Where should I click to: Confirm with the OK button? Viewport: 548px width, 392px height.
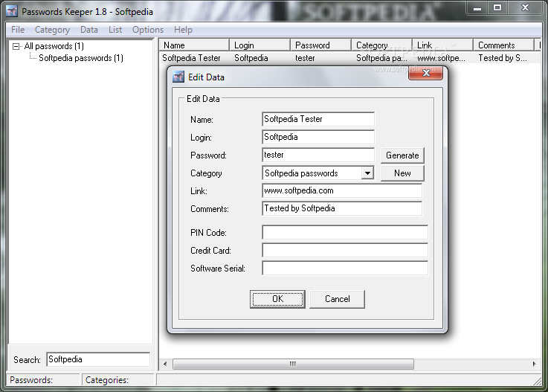(277, 299)
